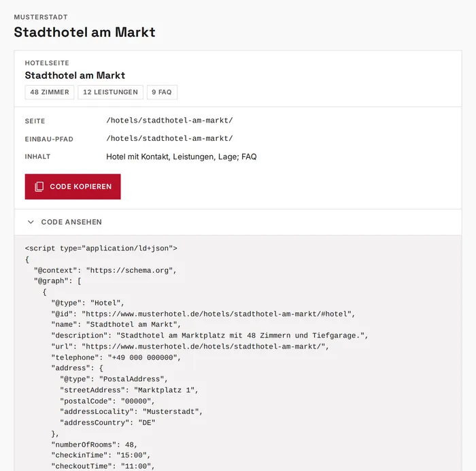Click the INHALT row label

tap(37, 157)
